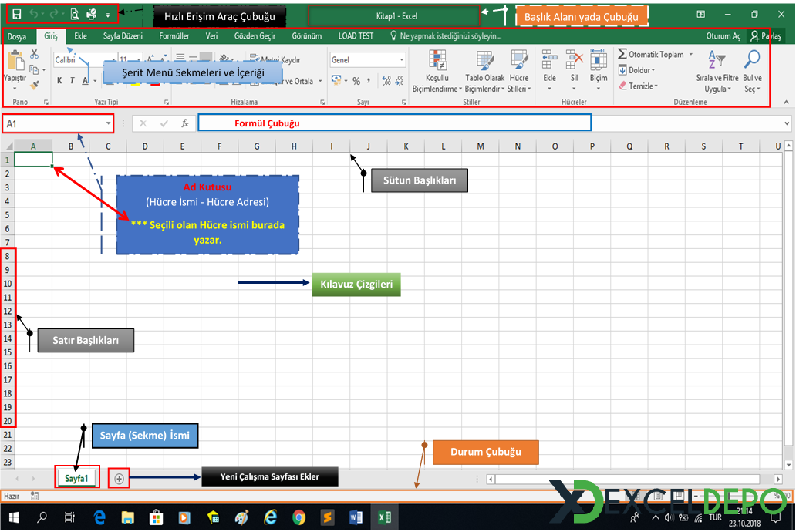The image size is (796, 532).
Task: Click row header 21
Action: [8, 435]
